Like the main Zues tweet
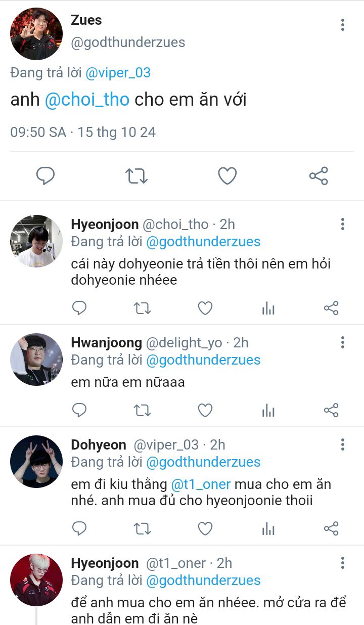 (227, 176)
